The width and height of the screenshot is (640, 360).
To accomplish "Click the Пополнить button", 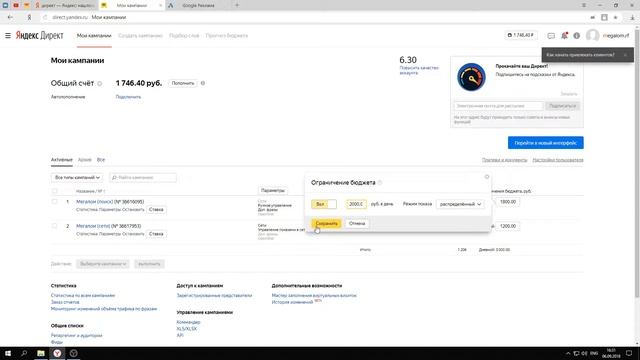I will click(182, 83).
